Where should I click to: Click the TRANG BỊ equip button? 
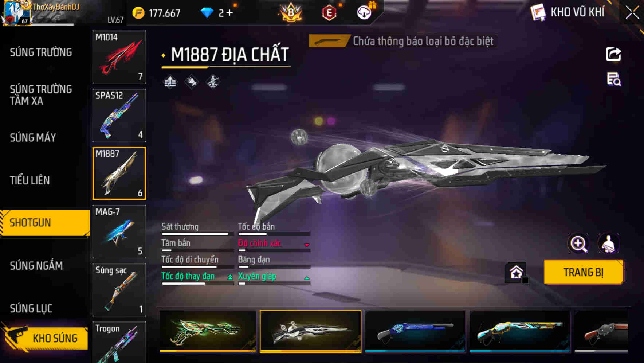[x=584, y=272]
